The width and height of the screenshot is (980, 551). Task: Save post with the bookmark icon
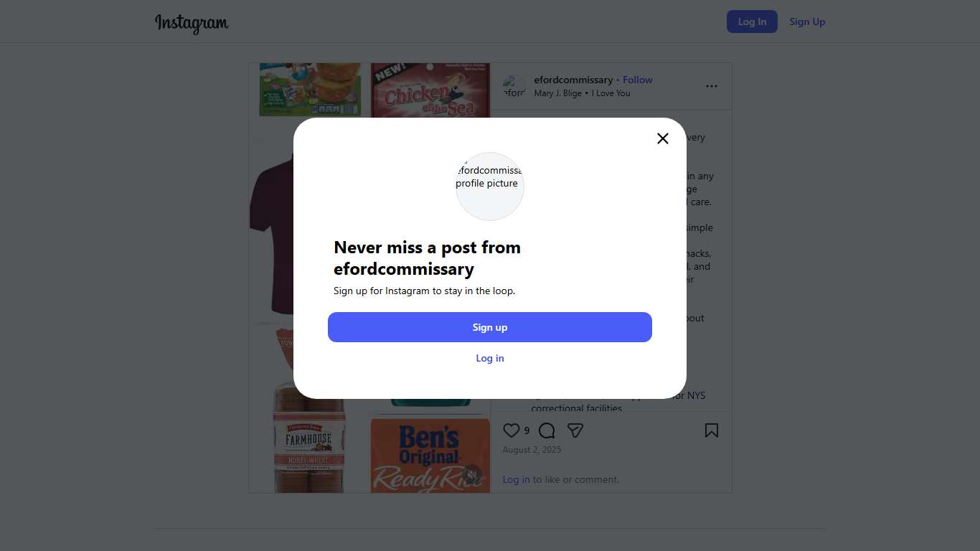(711, 430)
